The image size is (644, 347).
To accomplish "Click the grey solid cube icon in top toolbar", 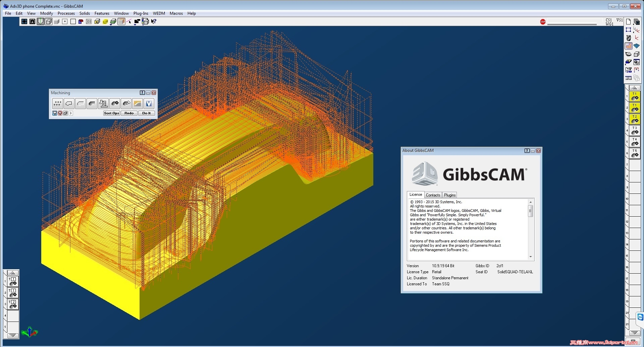I will [x=57, y=21].
